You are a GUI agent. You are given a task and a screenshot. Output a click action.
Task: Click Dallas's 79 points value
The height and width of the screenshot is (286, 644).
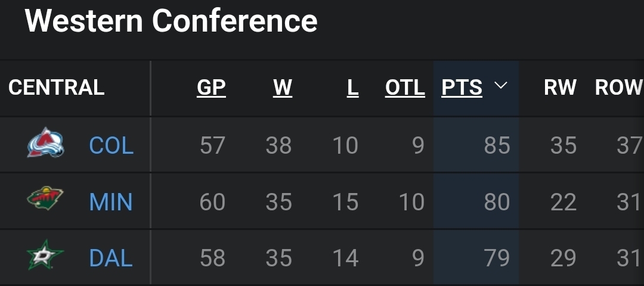(497, 258)
